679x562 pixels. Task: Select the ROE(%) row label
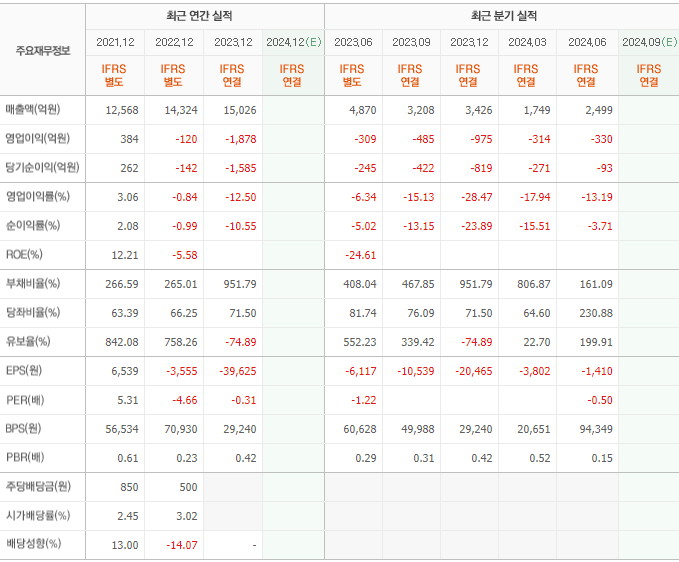pyautogui.click(x=24, y=255)
